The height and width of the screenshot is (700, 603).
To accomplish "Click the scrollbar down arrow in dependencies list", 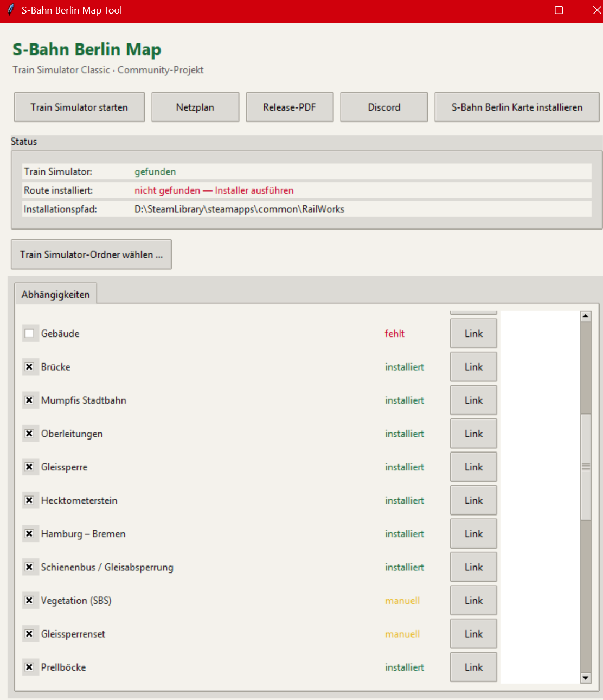I will click(x=586, y=678).
